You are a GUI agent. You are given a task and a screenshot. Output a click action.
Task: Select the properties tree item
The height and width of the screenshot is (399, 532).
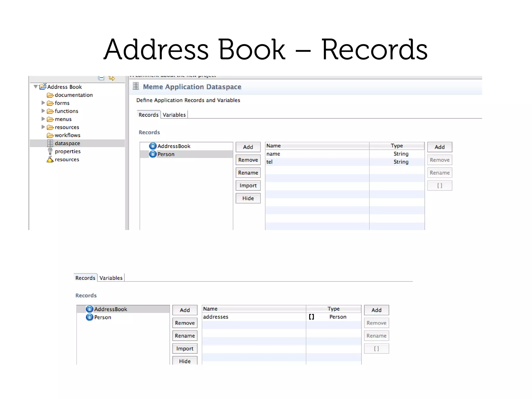click(x=68, y=151)
